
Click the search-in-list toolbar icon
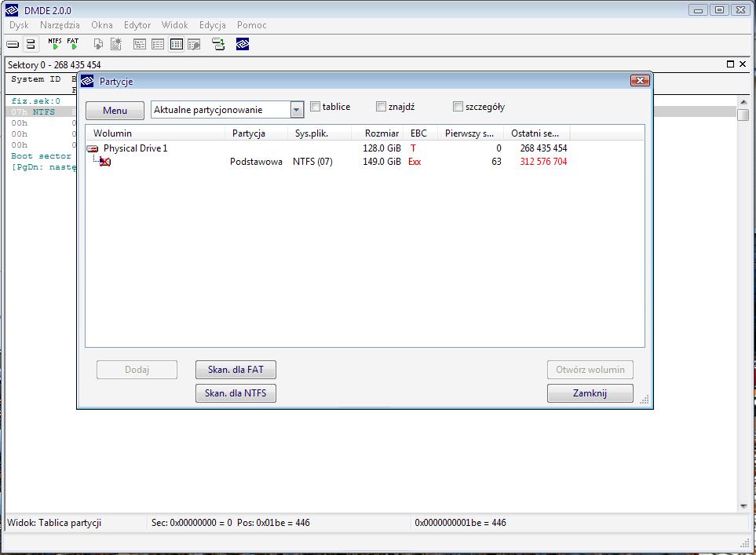[x=195, y=45]
